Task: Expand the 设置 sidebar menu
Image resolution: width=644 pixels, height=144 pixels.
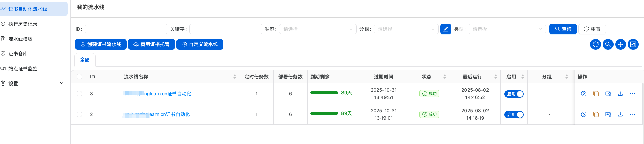Action: (x=33, y=83)
